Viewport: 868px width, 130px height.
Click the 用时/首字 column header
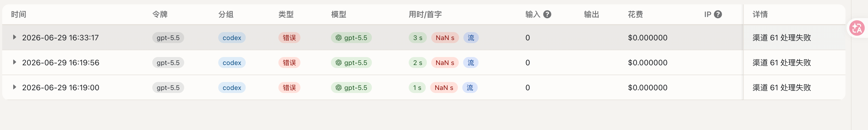pos(425,15)
